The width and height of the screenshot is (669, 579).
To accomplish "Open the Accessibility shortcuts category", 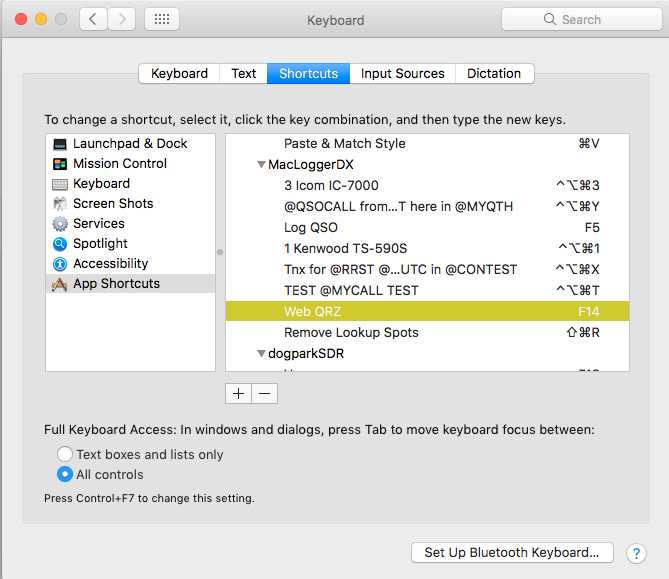I will pyautogui.click(x=110, y=264).
